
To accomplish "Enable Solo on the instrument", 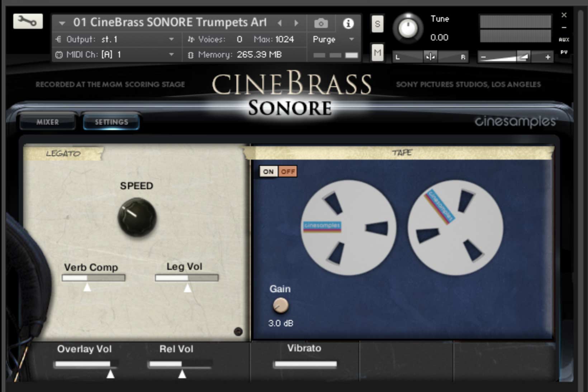I will 377,24.
